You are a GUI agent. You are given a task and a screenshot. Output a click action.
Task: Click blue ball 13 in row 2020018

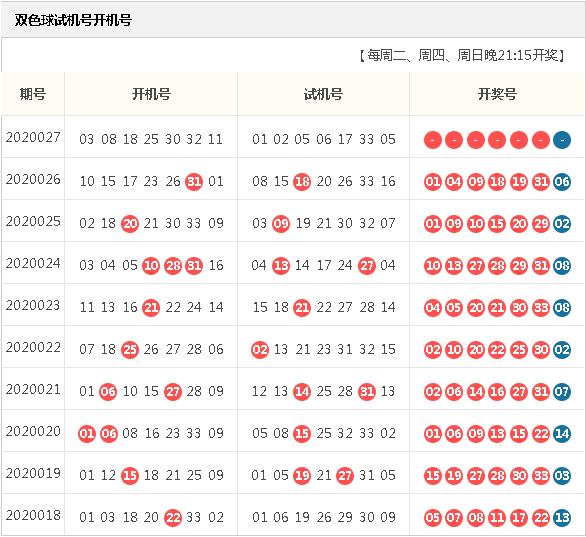[562, 518]
